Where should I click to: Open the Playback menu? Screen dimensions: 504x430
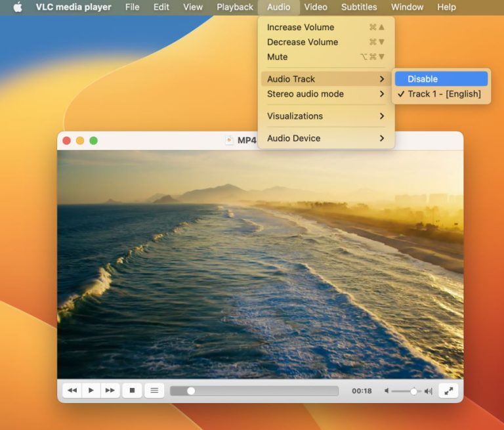click(x=235, y=7)
